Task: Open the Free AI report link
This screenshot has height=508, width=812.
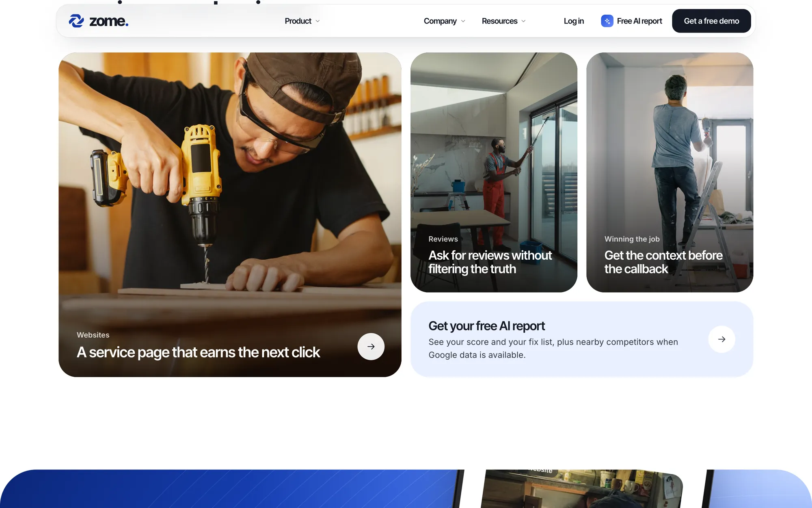Action: pos(631,21)
